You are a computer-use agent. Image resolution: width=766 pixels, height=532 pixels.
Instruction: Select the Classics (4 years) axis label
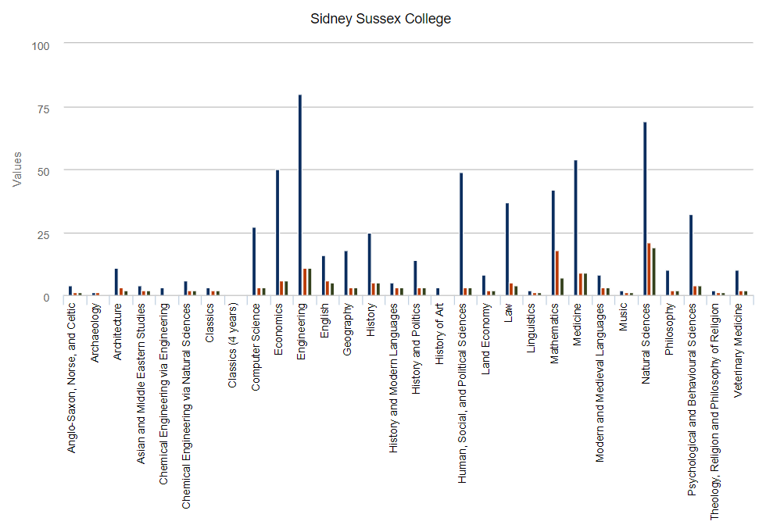pyautogui.click(x=232, y=345)
